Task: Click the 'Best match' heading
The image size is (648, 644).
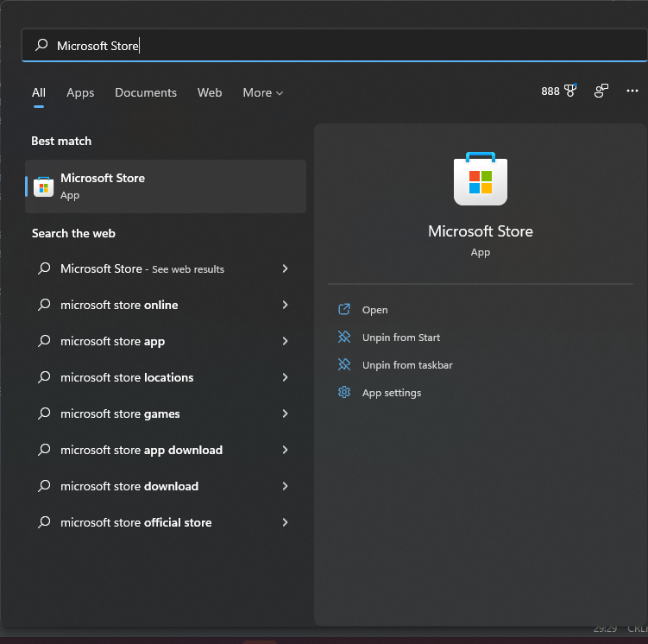Action: 61,142
